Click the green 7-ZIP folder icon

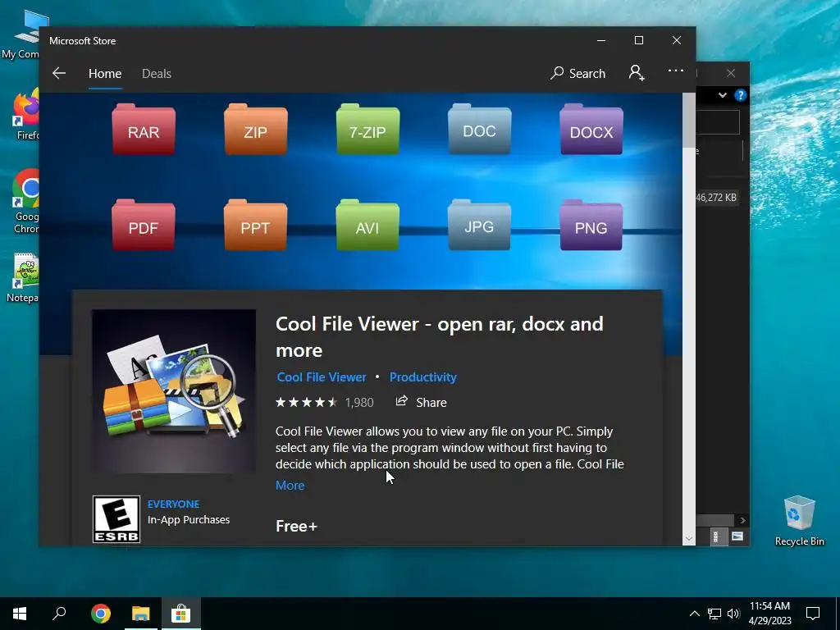click(x=367, y=129)
